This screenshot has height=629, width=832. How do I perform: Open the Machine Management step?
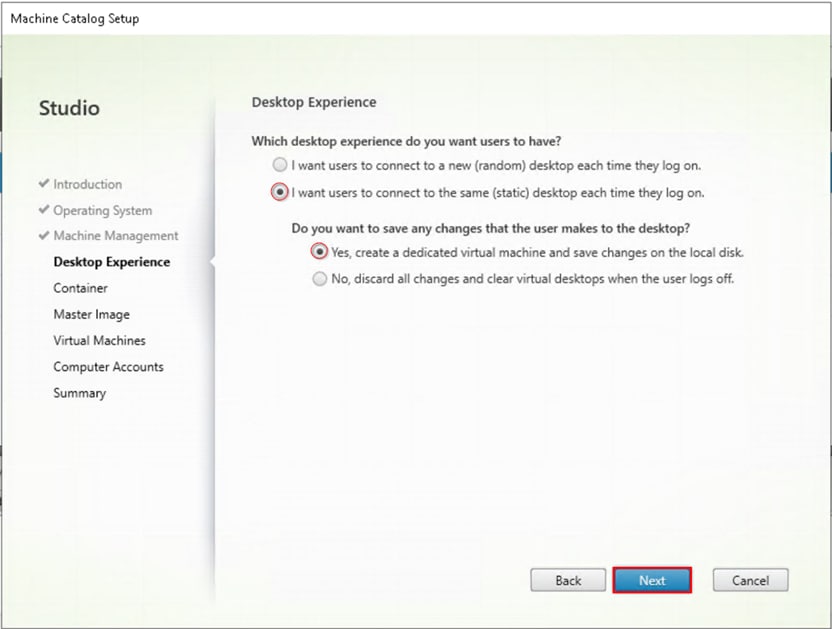point(113,236)
